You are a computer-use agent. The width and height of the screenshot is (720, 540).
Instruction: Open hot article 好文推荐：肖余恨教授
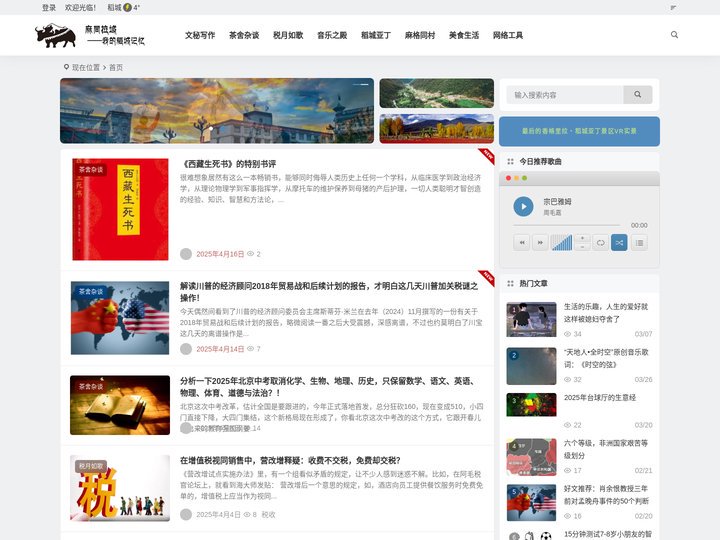[x=606, y=495]
